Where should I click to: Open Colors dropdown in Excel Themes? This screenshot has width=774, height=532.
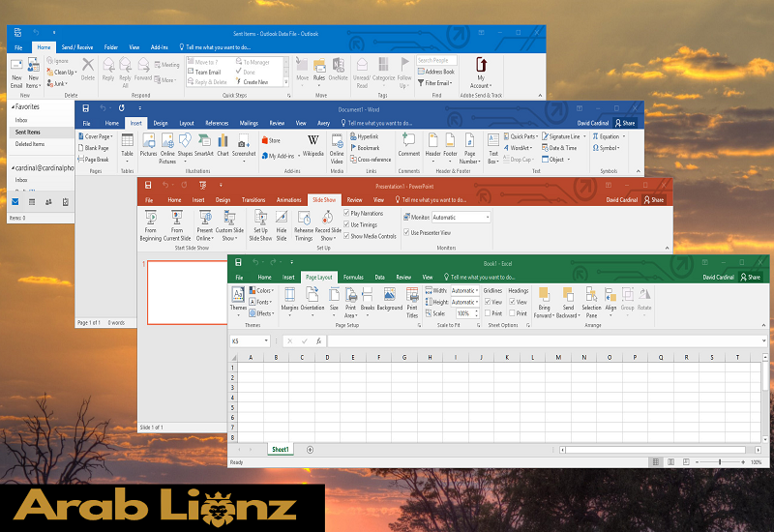click(x=261, y=290)
